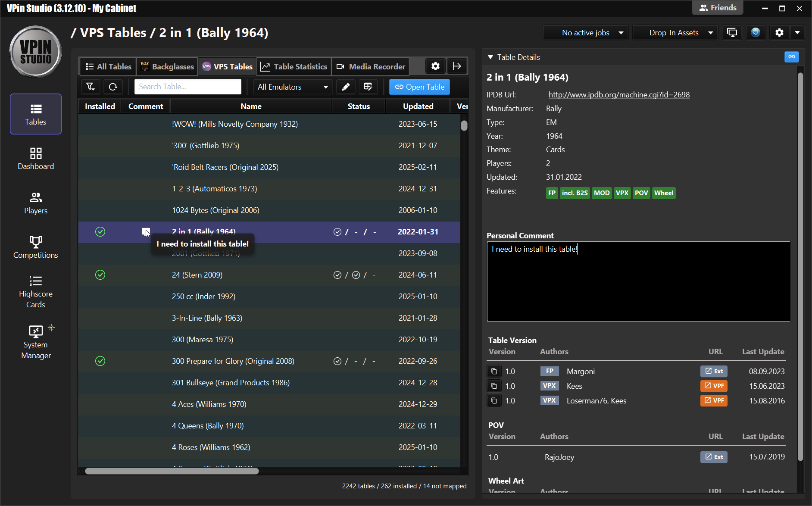Image resolution: width=812 pixels, height=506 pixels.
Task: Click the pencil edit icon in toolbar
Action: [346, 87]
